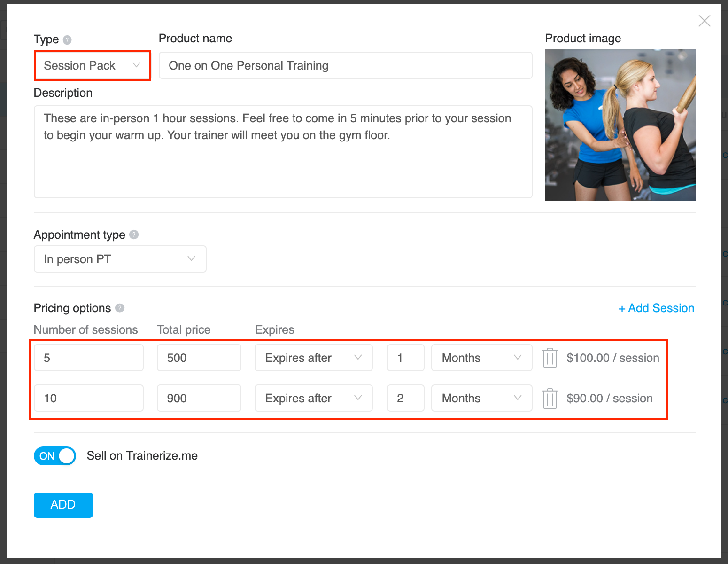Click the ADD button
The width and height of the screenshot is (728, 564).
(63, 505)
